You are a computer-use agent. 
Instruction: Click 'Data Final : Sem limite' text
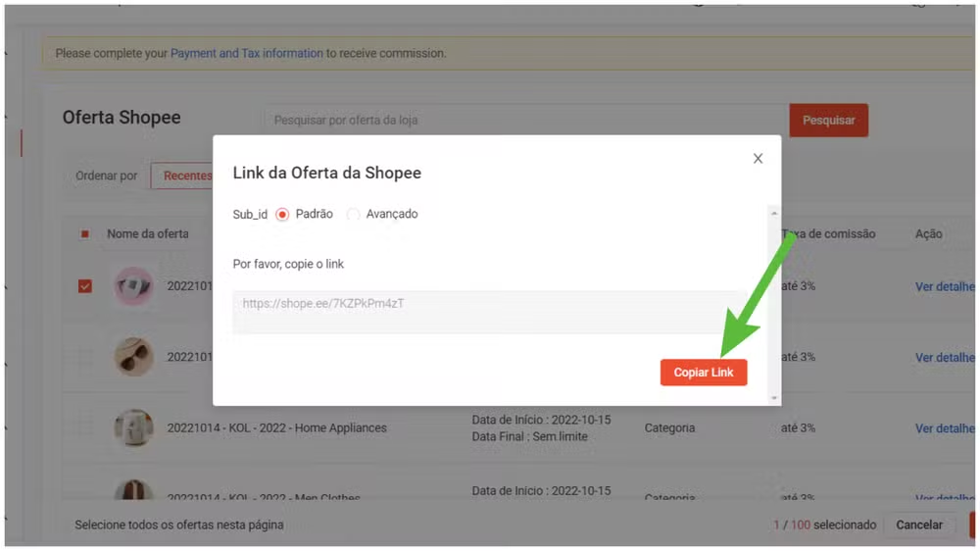click(529, 436)
